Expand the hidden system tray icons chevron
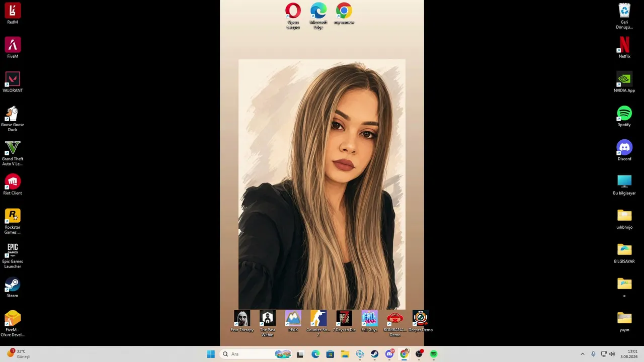Viewport: 644px width, 362px height. pos(583,354)
